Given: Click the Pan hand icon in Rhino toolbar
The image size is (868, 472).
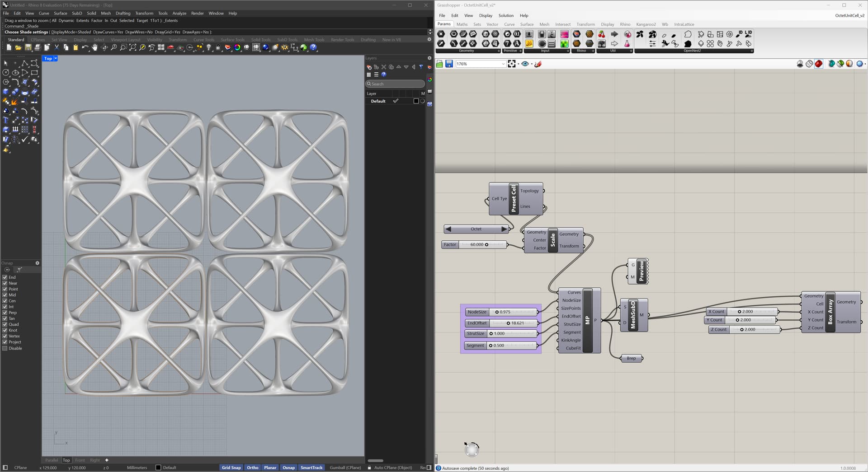Looking at the screenshot, I should [94, 47].
